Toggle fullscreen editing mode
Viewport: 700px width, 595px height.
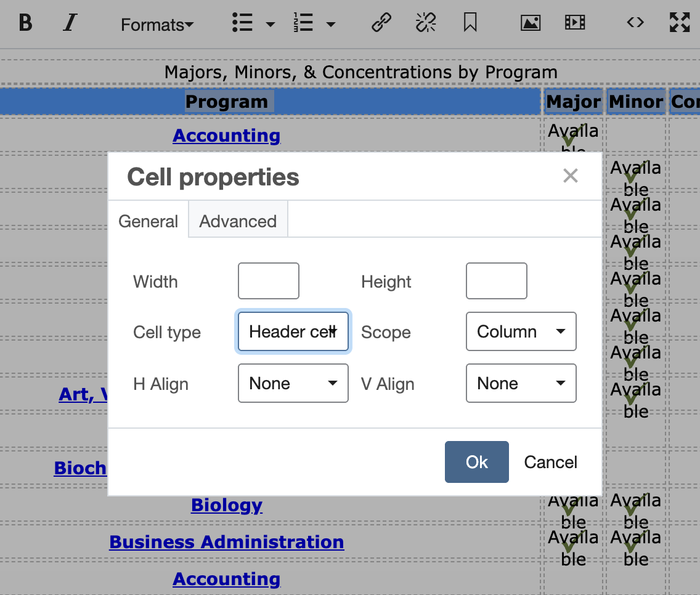[x=680, y=23]
